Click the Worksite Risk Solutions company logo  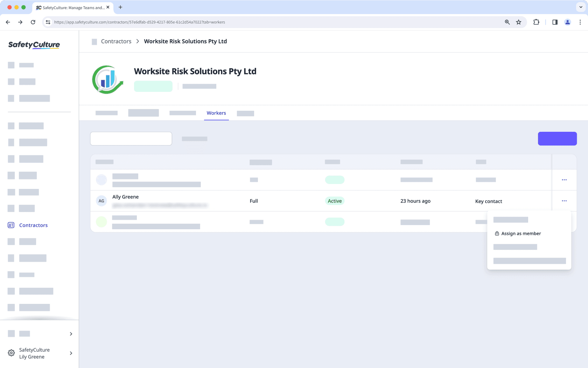[x=107, y=80]
